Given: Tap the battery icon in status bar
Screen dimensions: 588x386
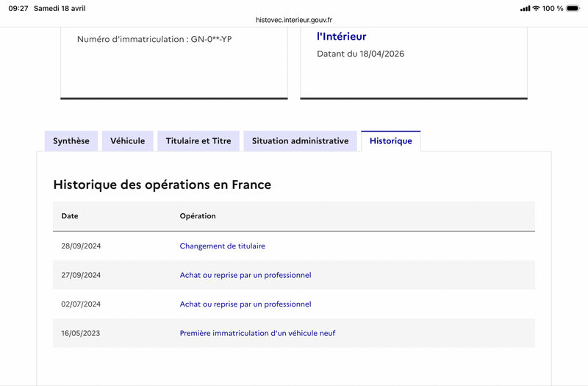Looking at the screenshot, I should pos(573,8).
